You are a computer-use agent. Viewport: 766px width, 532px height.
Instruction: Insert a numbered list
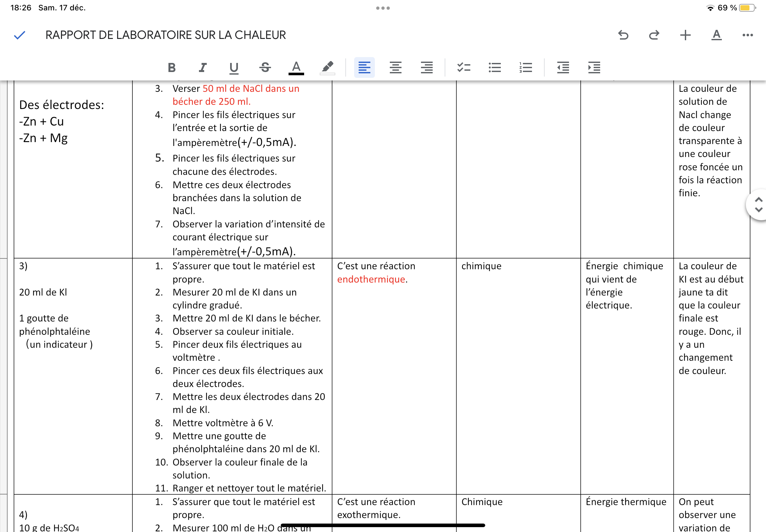(525, 68)
